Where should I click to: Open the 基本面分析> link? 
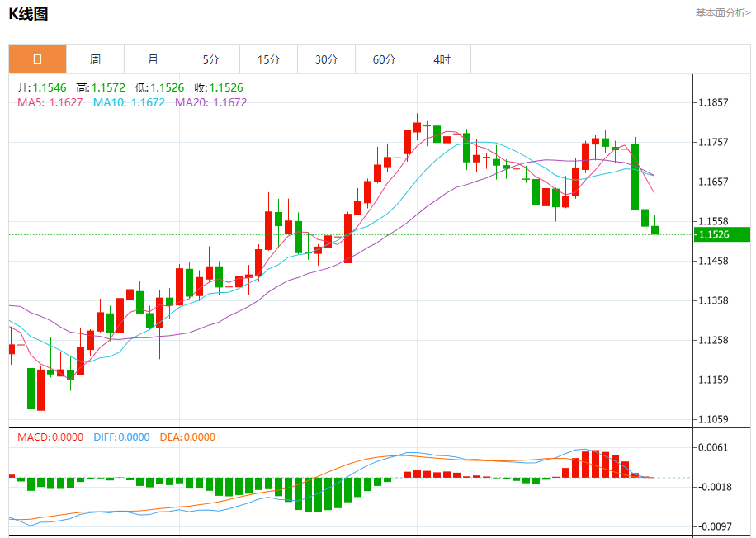click(x=723, y=13)
